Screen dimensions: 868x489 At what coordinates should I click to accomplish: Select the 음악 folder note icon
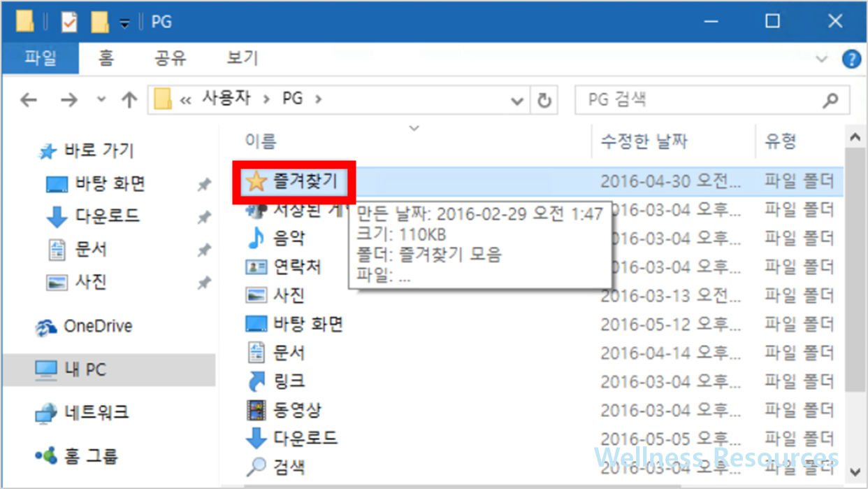pos(256,239)
